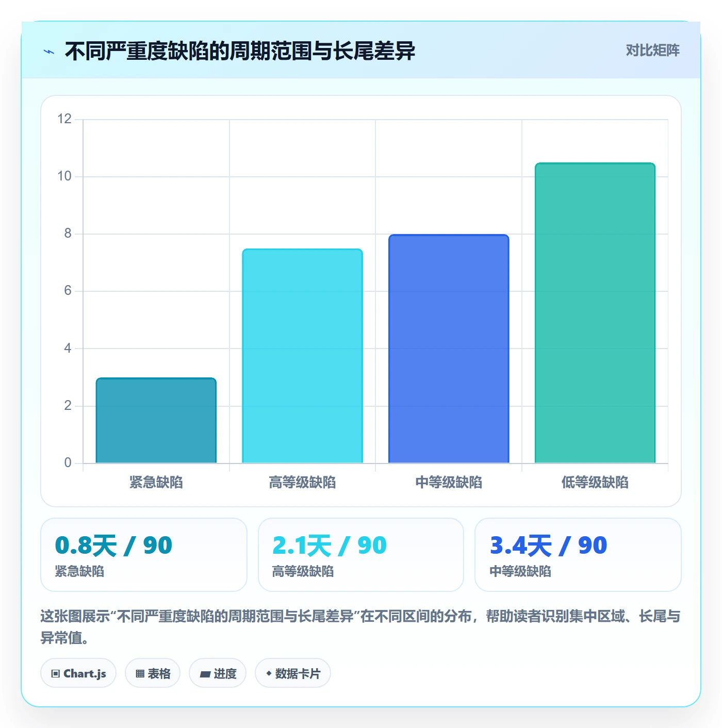Screen dimensions: 722x728
Task: Click the x-axis label 紧急缺陷
Action: [x=156, y=483]
